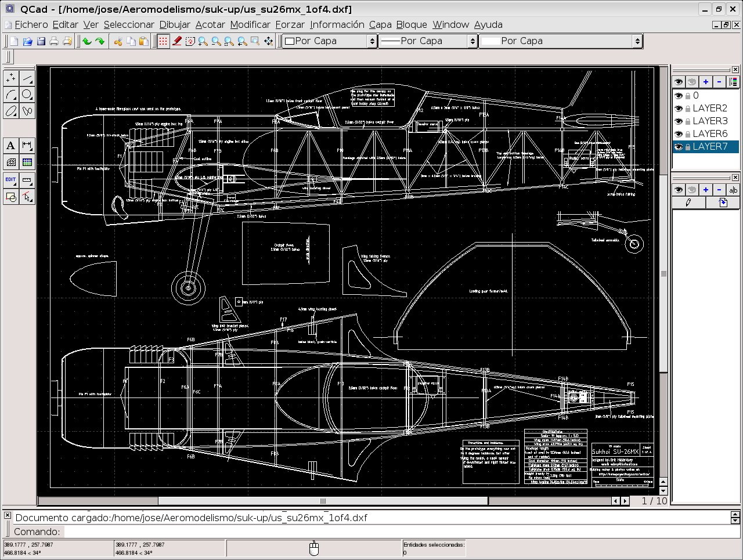
Task: Click the Zoom In magnifier icon
Action: tap(203, 41)
